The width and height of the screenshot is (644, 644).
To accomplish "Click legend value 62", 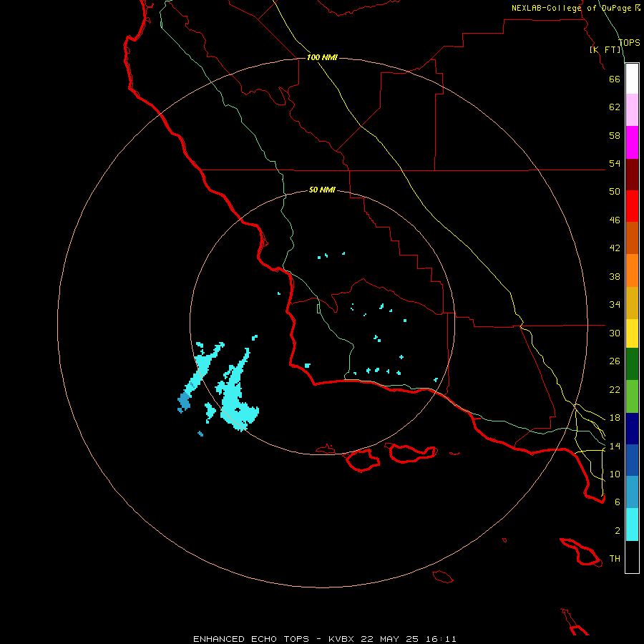I will (x=615, y=107).
